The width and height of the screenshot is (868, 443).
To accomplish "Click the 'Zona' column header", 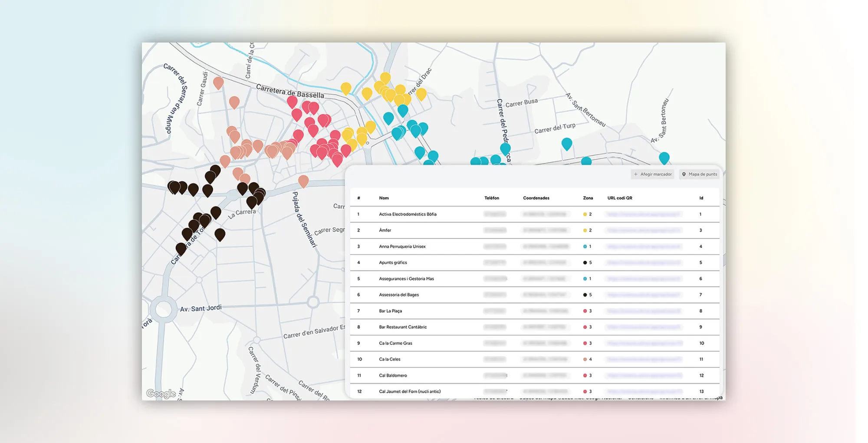I will (588, 198).
